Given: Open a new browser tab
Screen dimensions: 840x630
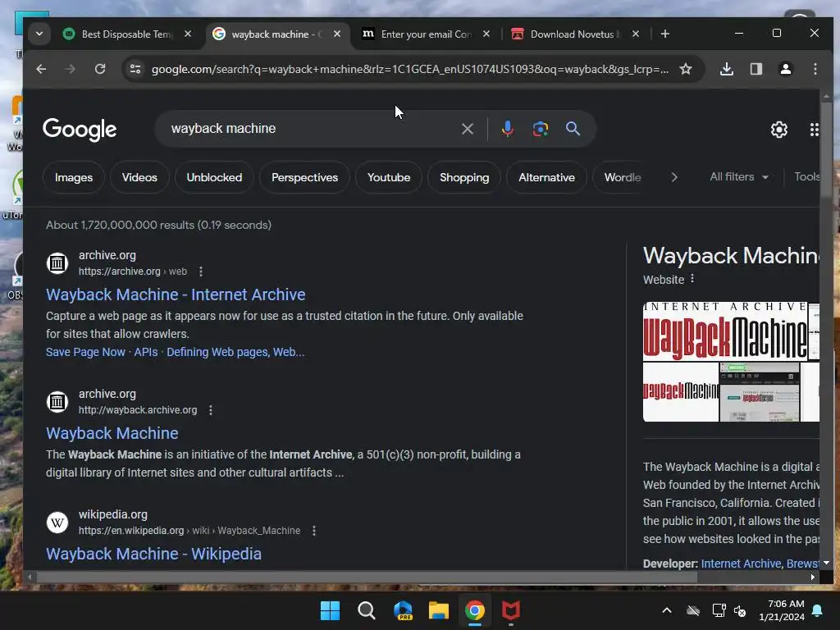Looking at the screenshot, I should [664, 34].
